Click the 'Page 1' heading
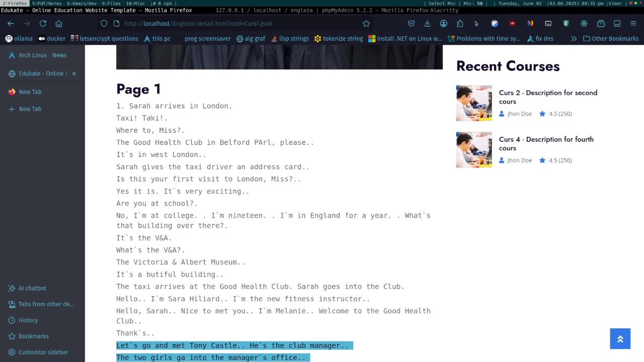644x362 pixels. pos(138,89)
